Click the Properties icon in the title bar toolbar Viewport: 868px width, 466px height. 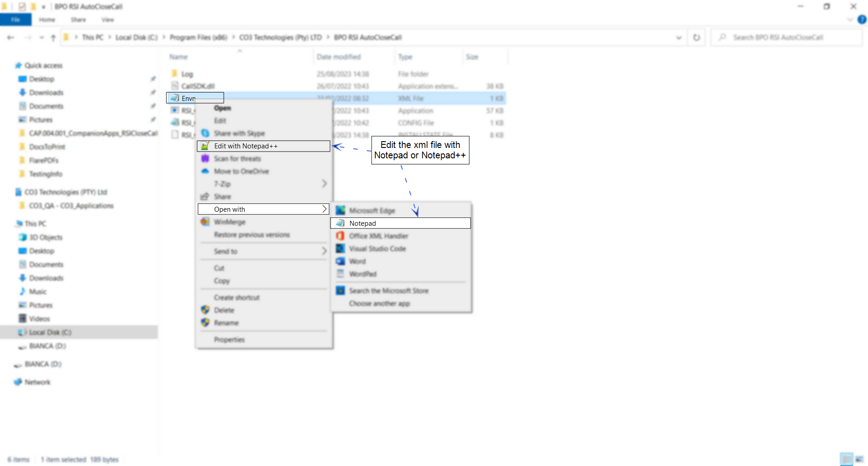(x=22, y=6)
